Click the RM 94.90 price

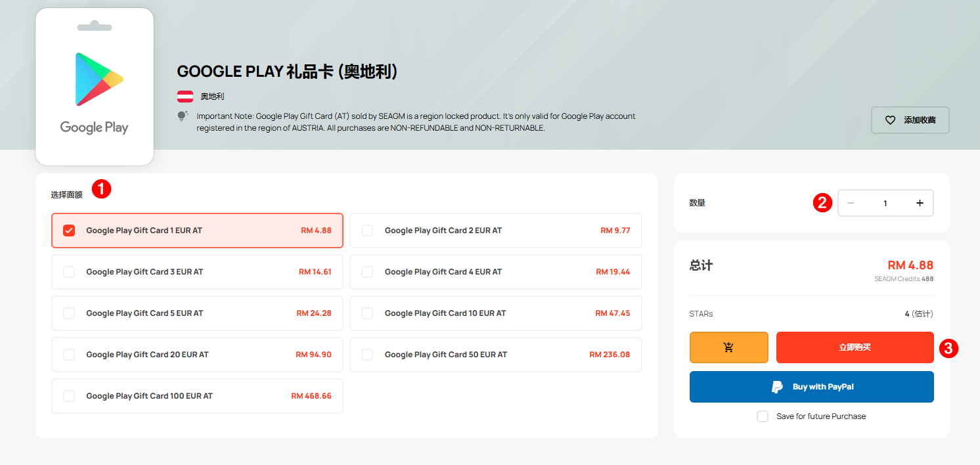(x=313, y=355)
